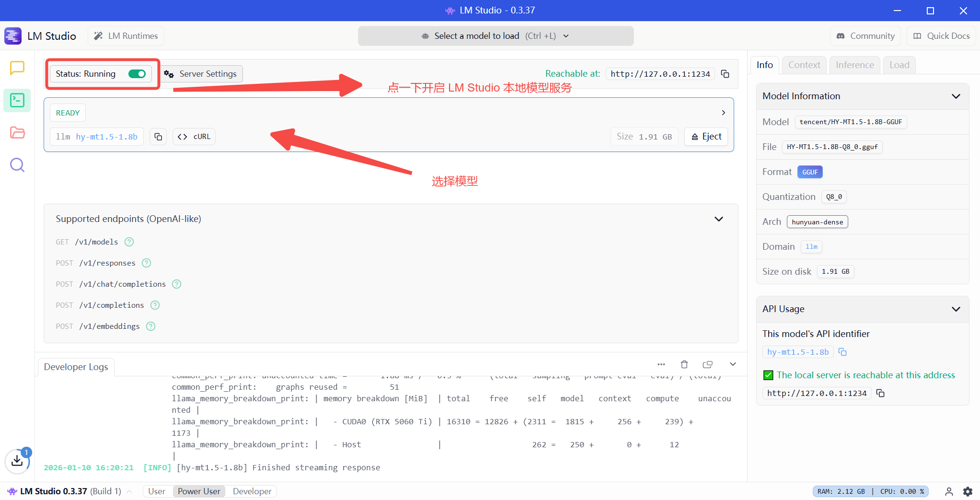Click the READY status badge
This screenshot has width=980, height=500.
(x=68, y=113)
